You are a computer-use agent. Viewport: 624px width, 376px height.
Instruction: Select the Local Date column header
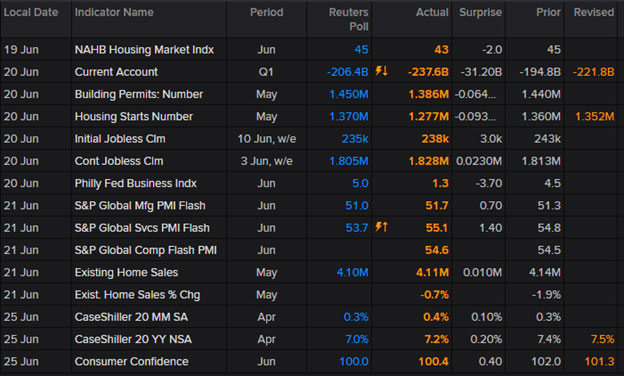31,12
